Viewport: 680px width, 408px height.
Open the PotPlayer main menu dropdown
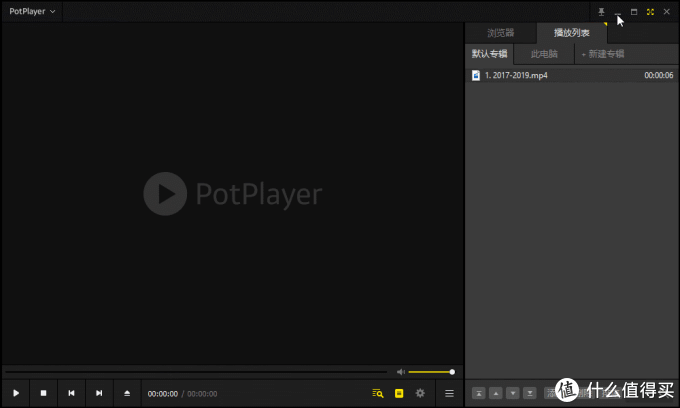tap(33, 11)
